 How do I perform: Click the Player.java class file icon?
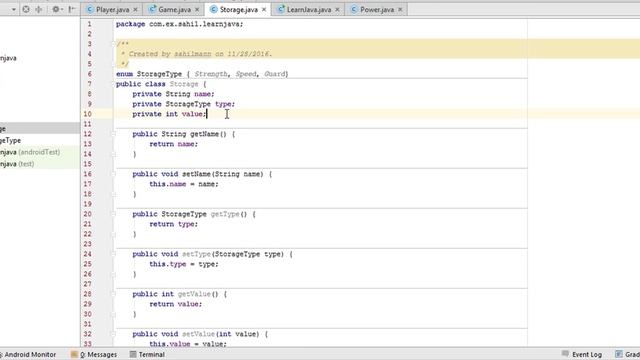[x=90, y=9]
